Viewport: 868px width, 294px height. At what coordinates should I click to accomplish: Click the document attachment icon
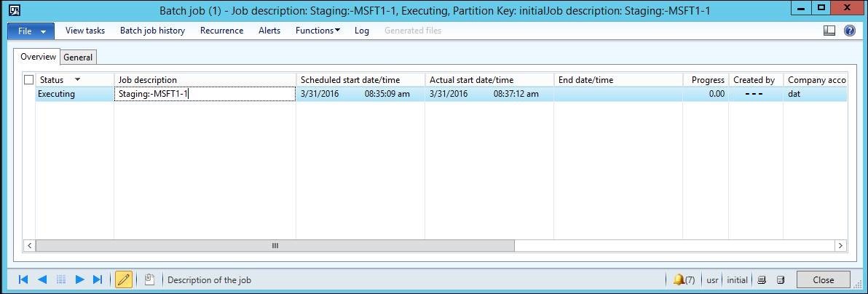149,279
